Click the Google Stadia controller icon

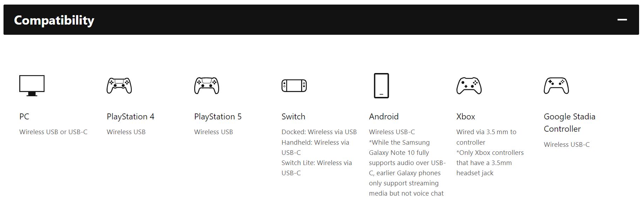point(556,86)
